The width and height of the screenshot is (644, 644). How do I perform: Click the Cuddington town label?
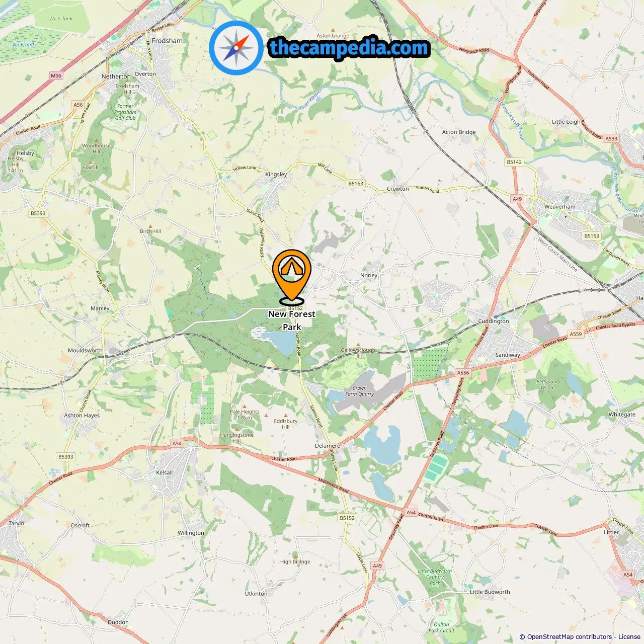pos(494,321)
